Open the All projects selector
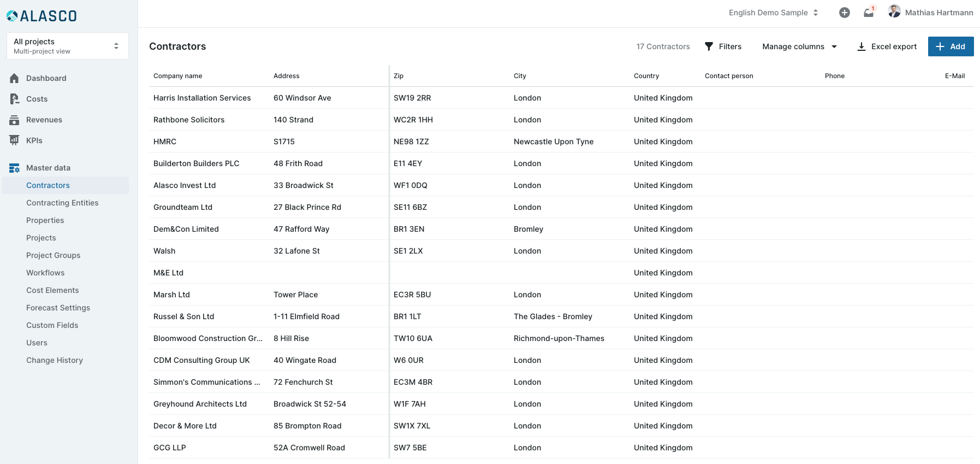980x464 pixels. (x=67, y=46)
